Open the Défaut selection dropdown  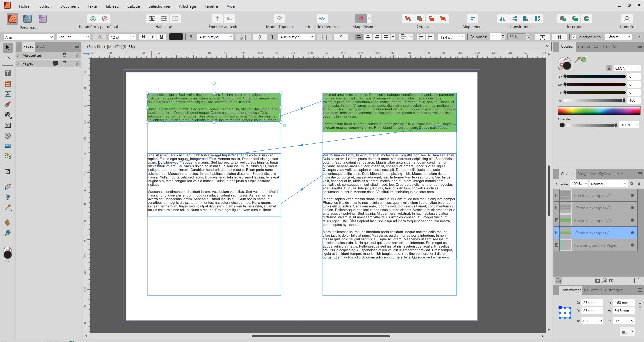coord(619,37)
